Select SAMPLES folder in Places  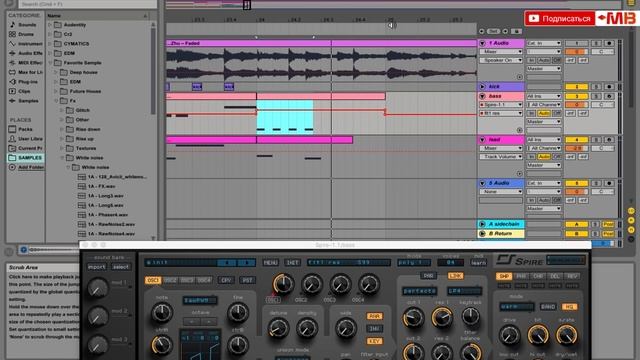point(25,158)
